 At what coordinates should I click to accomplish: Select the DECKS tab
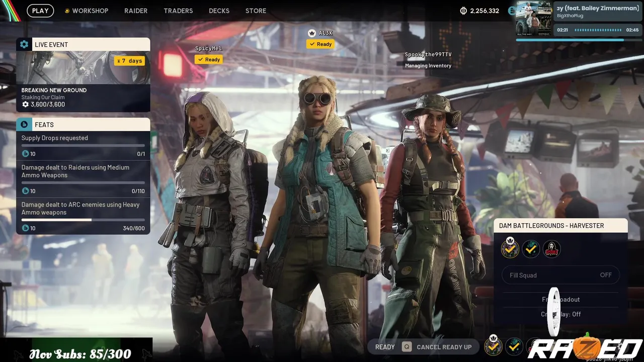(219, 11)
